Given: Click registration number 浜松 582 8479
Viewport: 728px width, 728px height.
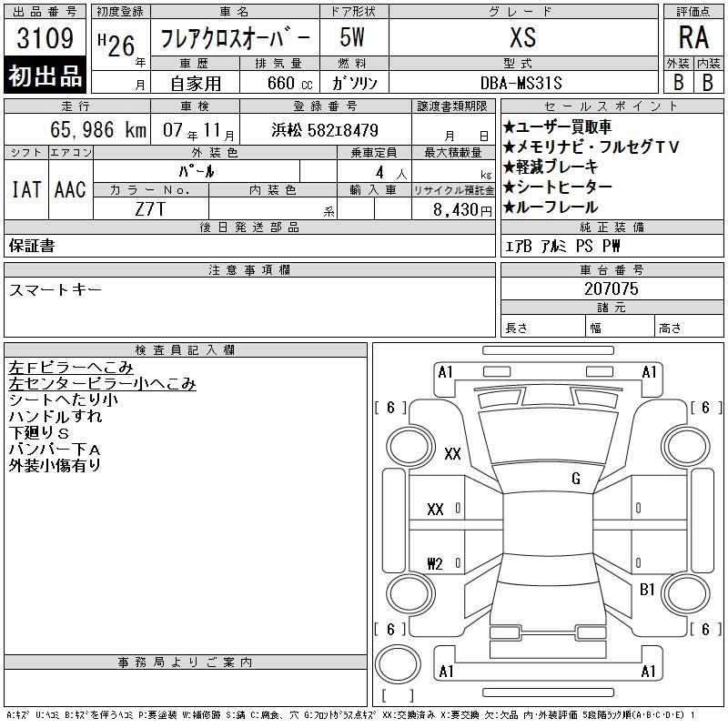Looking at the screenshot, I should point(325,130).
